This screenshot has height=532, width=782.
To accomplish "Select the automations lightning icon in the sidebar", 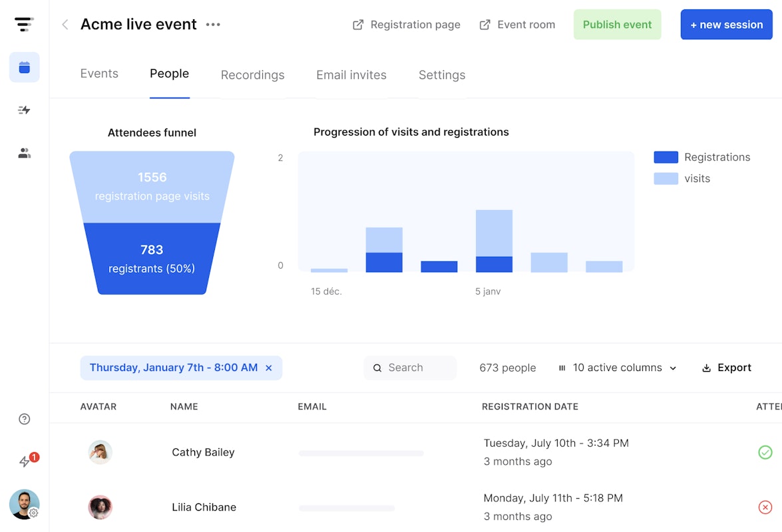I will click(x=24, y=110).
